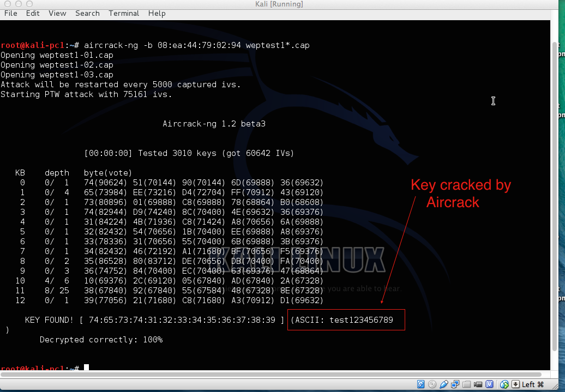The height and width of the screenshot is (392, 565).
Task: Click the CPU virtualization chip icon
Action: (x=489, y=384)
